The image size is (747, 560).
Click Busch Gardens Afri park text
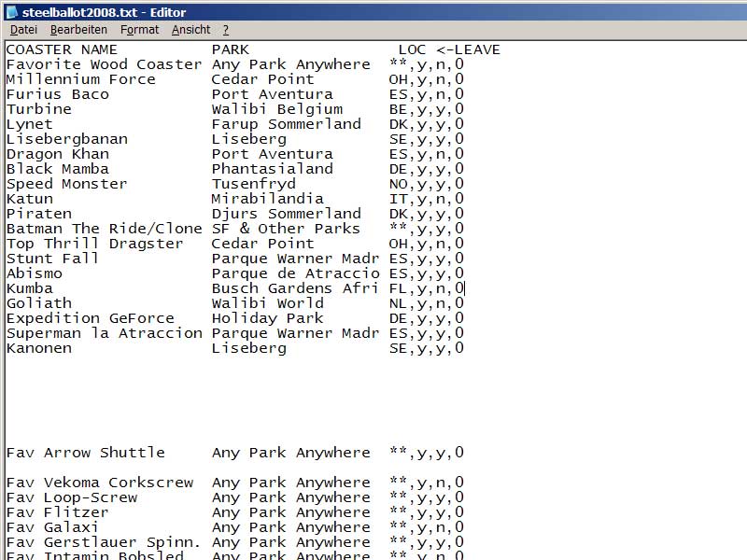[295, 288]
